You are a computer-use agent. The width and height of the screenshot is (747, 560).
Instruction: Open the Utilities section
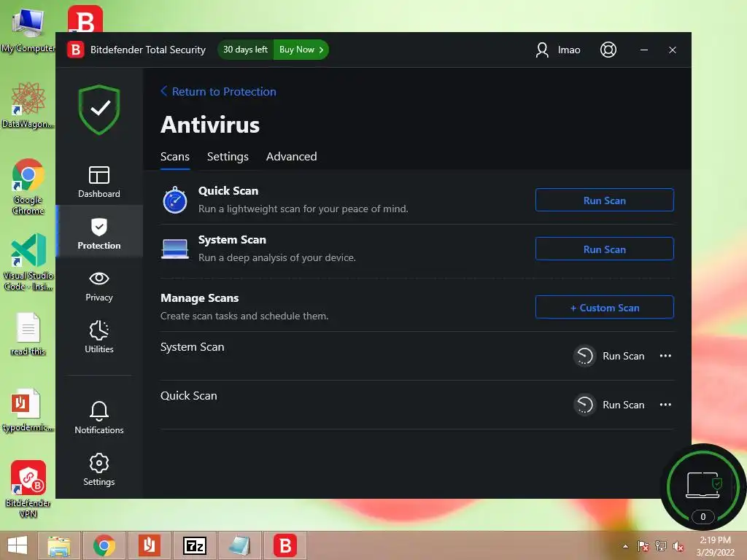99,337
